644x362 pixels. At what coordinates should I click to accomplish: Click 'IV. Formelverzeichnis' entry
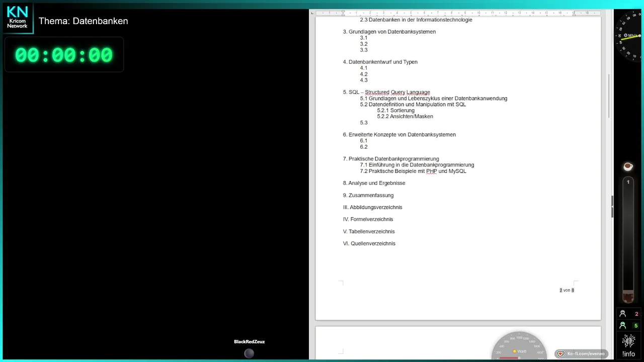click(368, 219)
